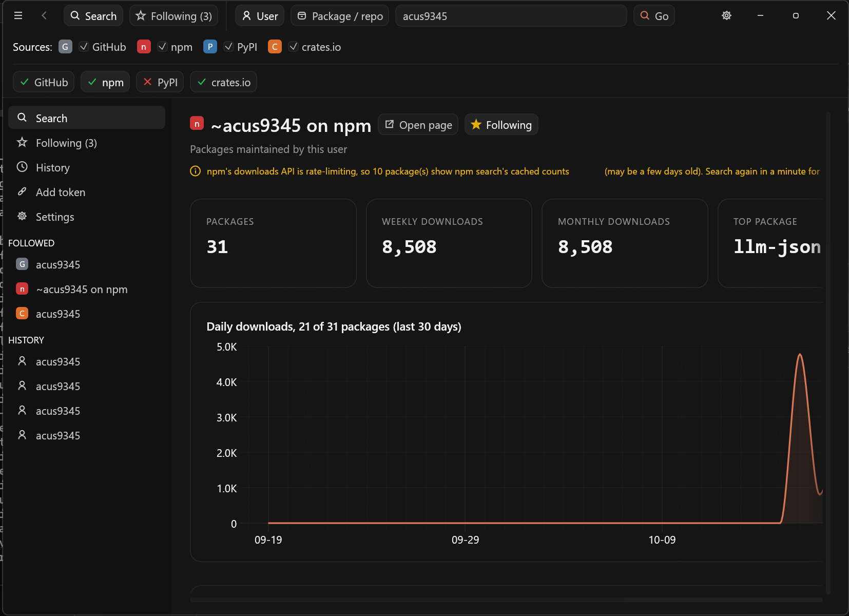Open History in the sidebar
The image size is (849, 616).
(x=87, y=167)
